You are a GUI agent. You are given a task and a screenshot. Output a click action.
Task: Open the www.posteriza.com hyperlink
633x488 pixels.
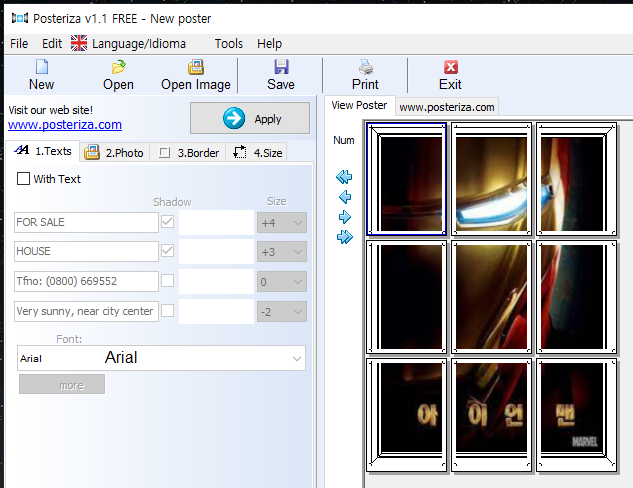(65, 125)
